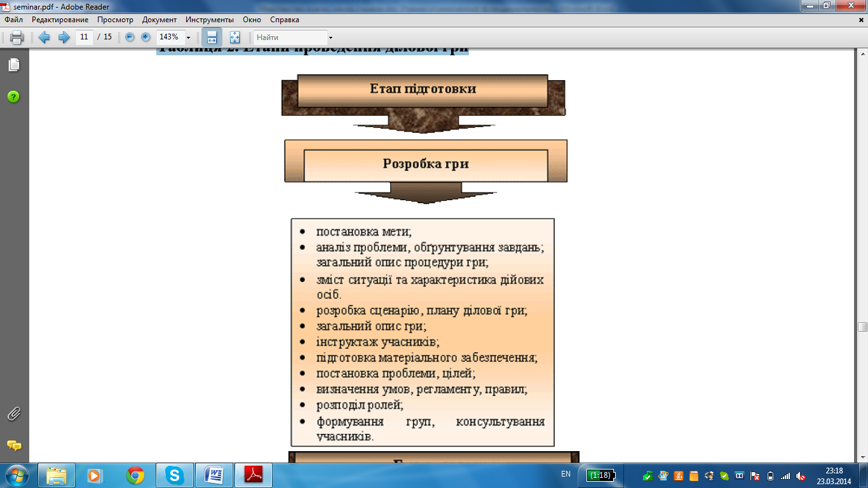The height and width of the screenshot is (488, 868).
Task: Click the scrollbar up arrow
Action: 862,55
